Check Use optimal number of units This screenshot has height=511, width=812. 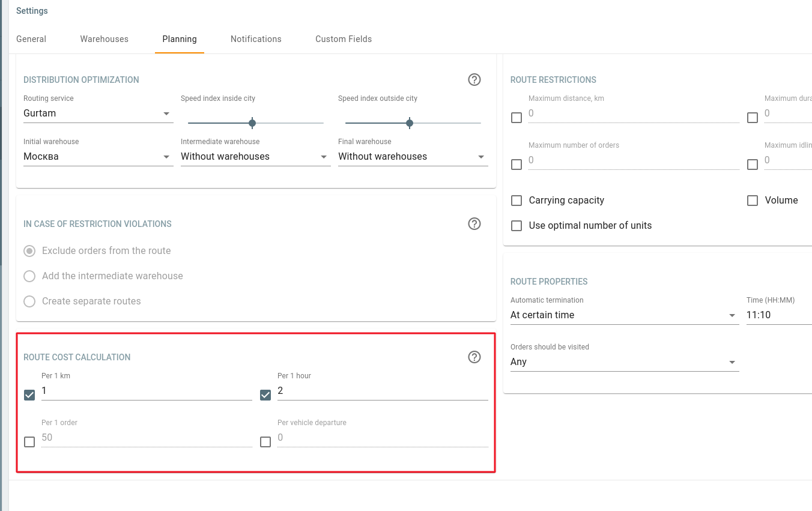(x=517, y=226)
